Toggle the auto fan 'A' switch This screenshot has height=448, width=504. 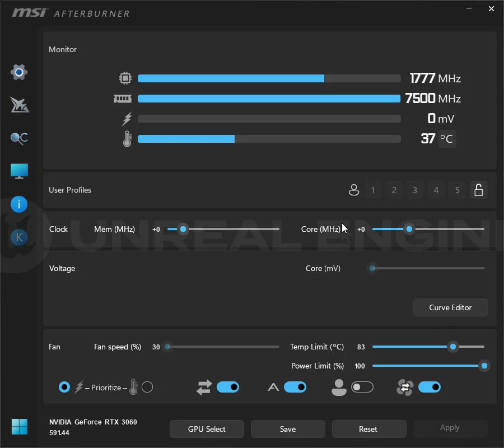(x=295, y=387)
